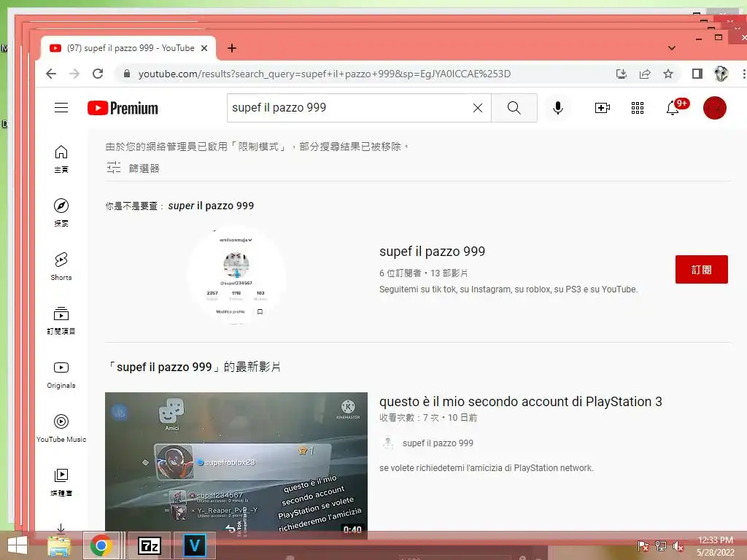
Task: Open the YouTube hamburger guide menu
Action: pyautogui.click(x=61, y=108)
